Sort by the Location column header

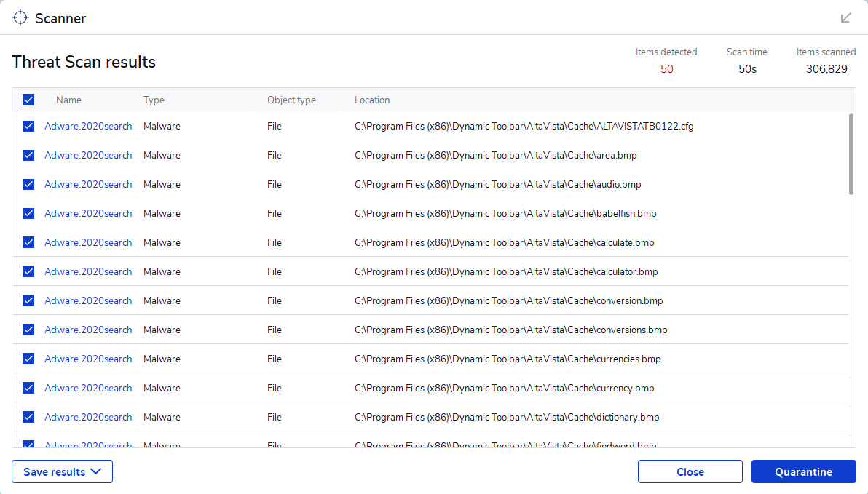[372, 100]
